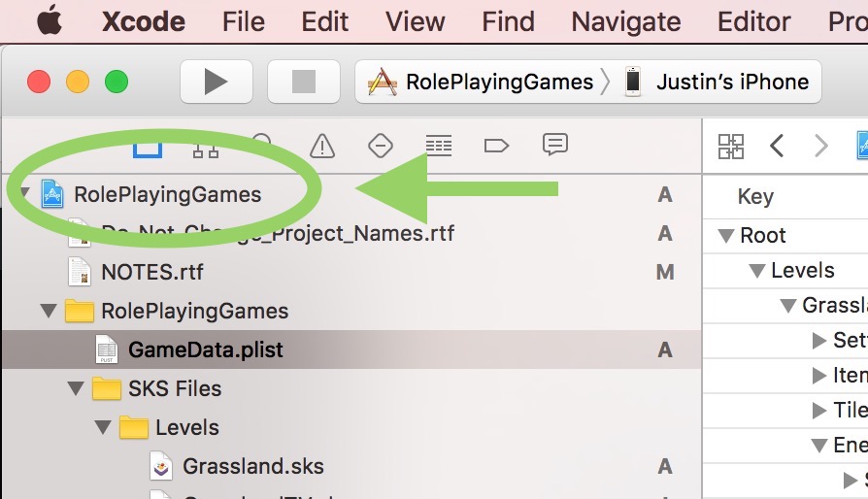Collapse the RolePlayingGames yellow folder

click(x=48, y=311)
